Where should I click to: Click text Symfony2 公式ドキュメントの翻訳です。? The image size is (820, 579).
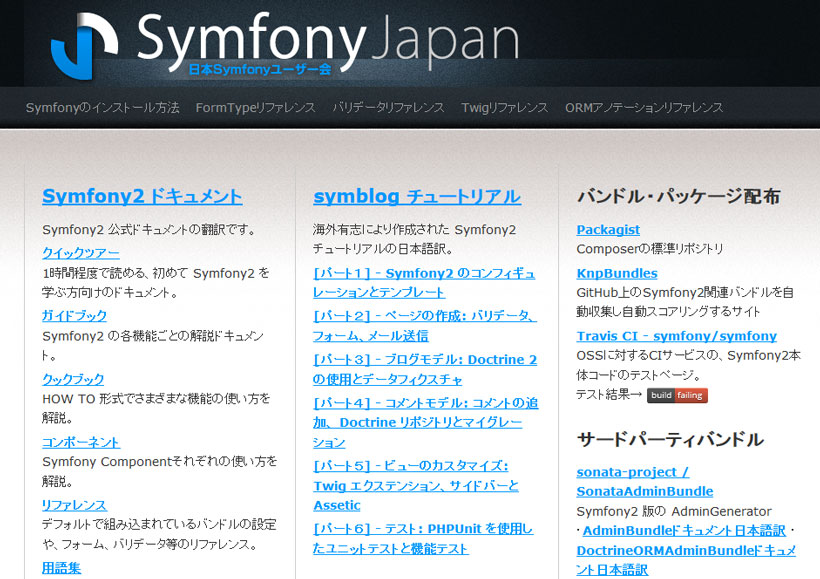(150, 230)
